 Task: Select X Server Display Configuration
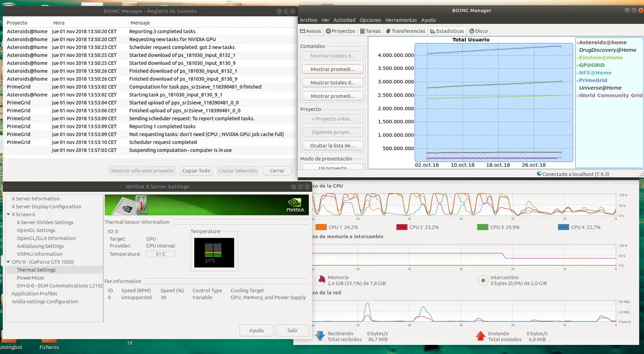[46, 206]
